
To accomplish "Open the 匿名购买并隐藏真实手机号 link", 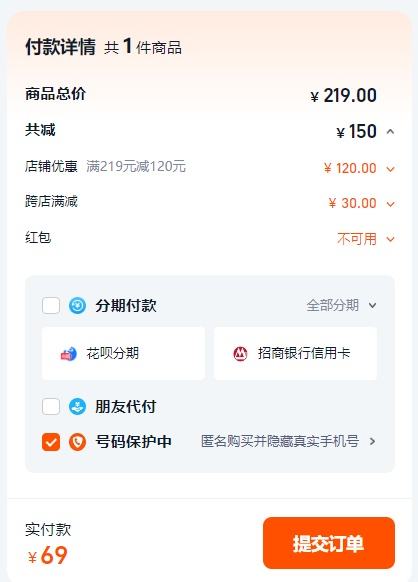I will 280,441.
